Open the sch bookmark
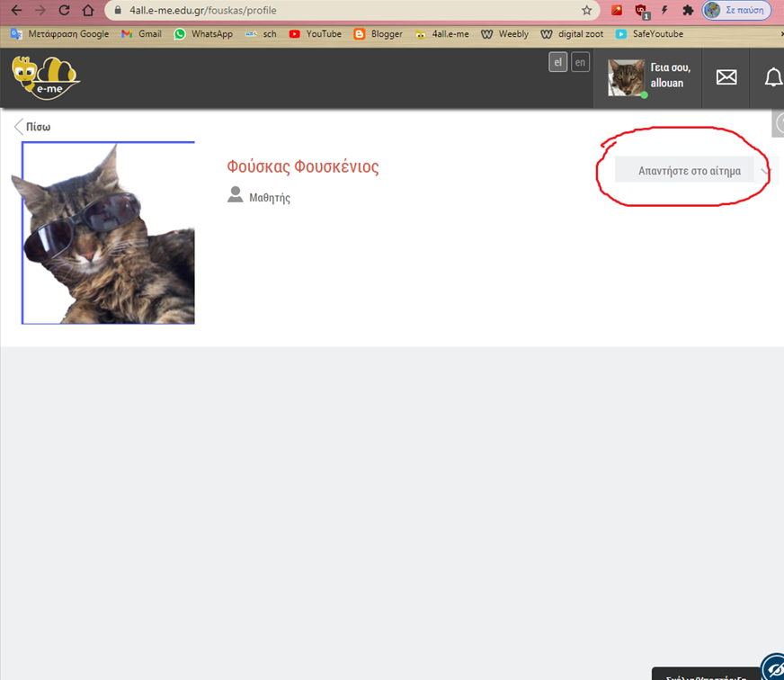Viewport: 784px width, 680px height. tap(261, 33)
